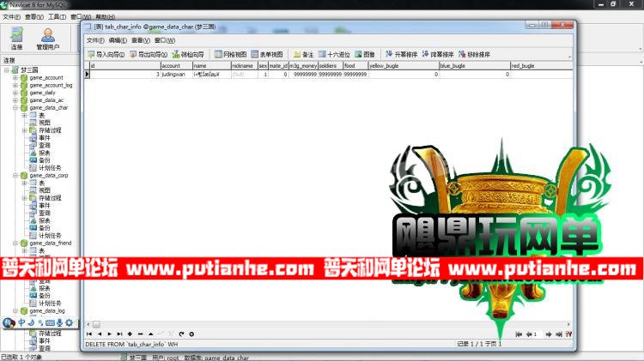The image size is (644, 361).
Task: Select 视图 under game_data_char
Action: [45, 123]
